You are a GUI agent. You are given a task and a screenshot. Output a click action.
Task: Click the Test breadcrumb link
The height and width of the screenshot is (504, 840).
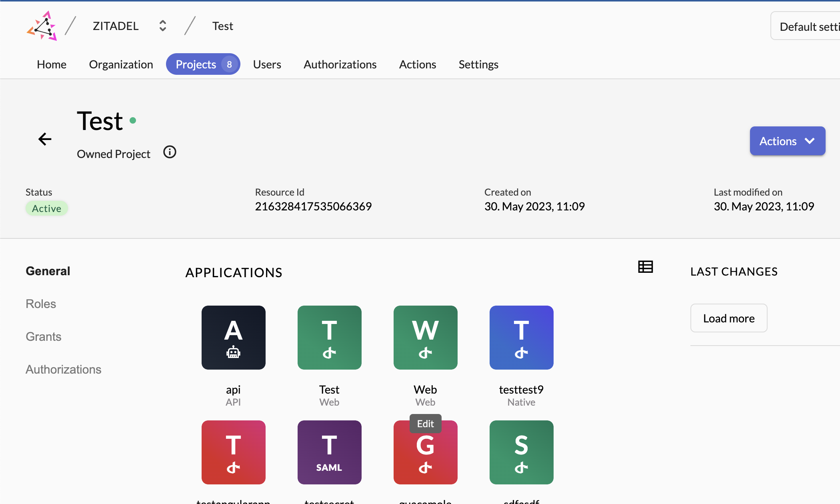(222, 26)
